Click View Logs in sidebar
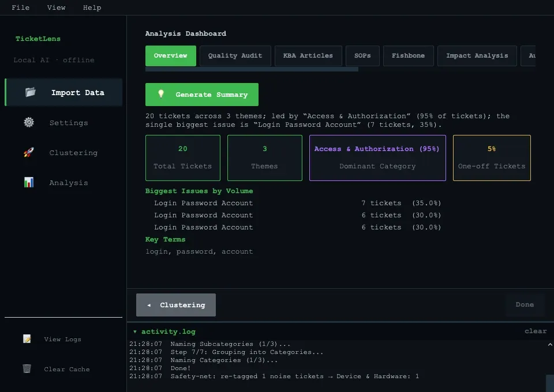The width and height of the screenshot is (554, 392). [64, 339]
